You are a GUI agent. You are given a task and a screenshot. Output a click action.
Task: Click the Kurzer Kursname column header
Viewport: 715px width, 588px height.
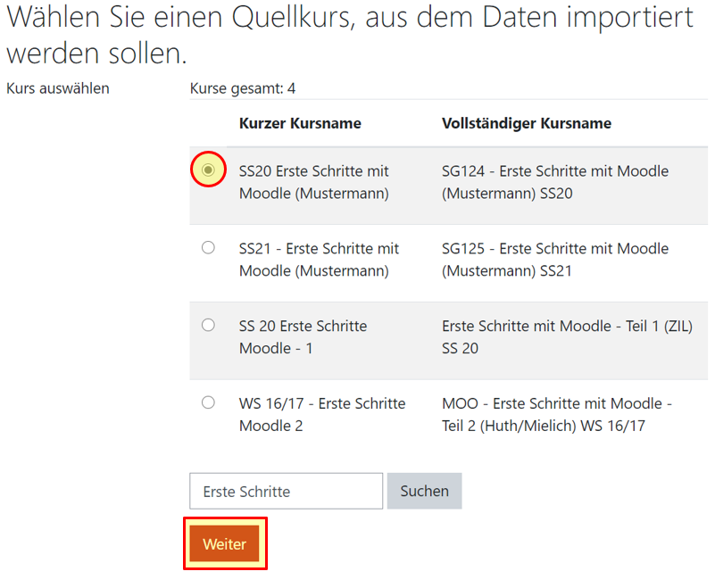tap(300, 123)
